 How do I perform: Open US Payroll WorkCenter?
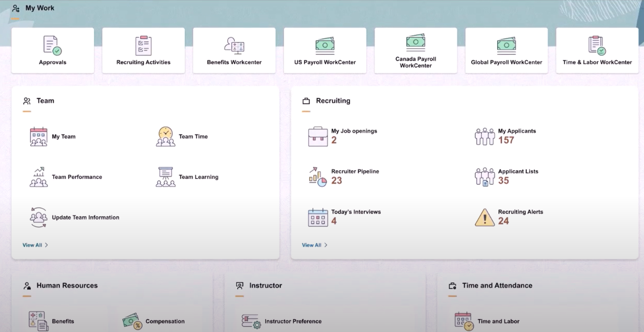tap(325, 50)
